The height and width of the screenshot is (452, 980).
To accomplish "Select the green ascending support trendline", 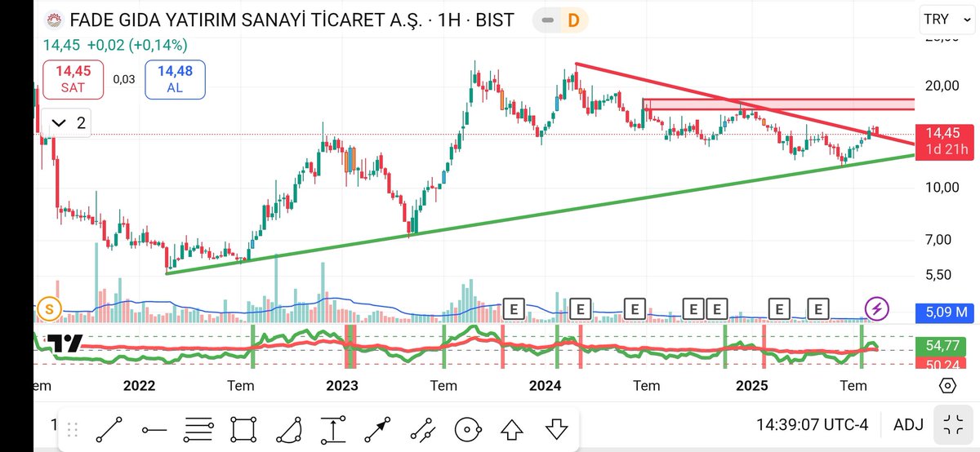I will (x=539, y=215).
